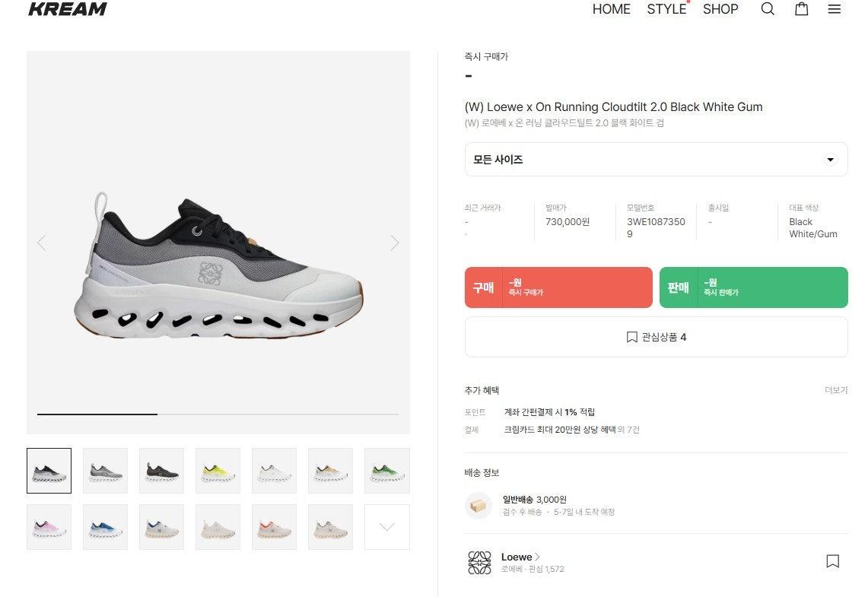
Task: Show previous product image arrow
Action: [x=42, y=243]
